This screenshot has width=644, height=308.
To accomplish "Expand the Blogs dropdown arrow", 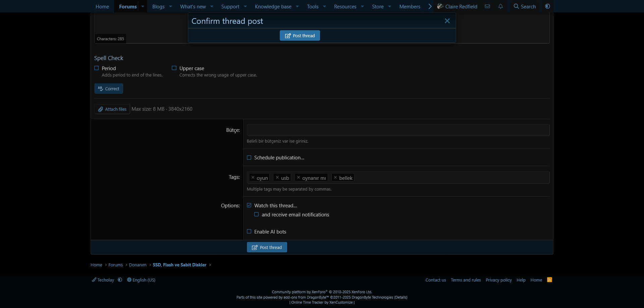I will click(x=170, y=6).
